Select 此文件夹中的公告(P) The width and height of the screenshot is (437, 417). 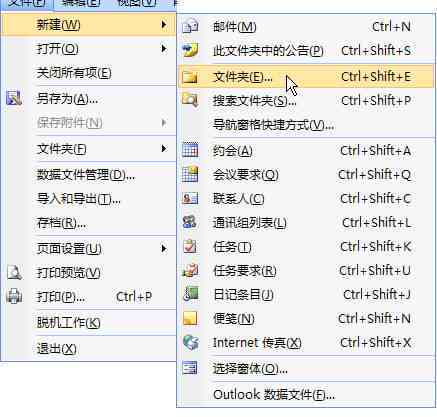click(306, 50)
